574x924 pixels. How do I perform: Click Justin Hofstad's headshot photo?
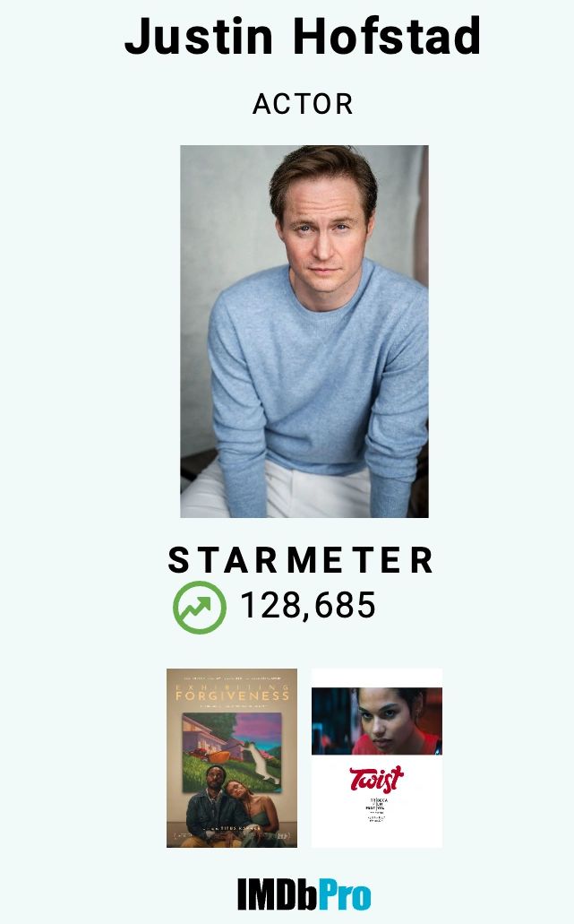click(x=304, y=332)
